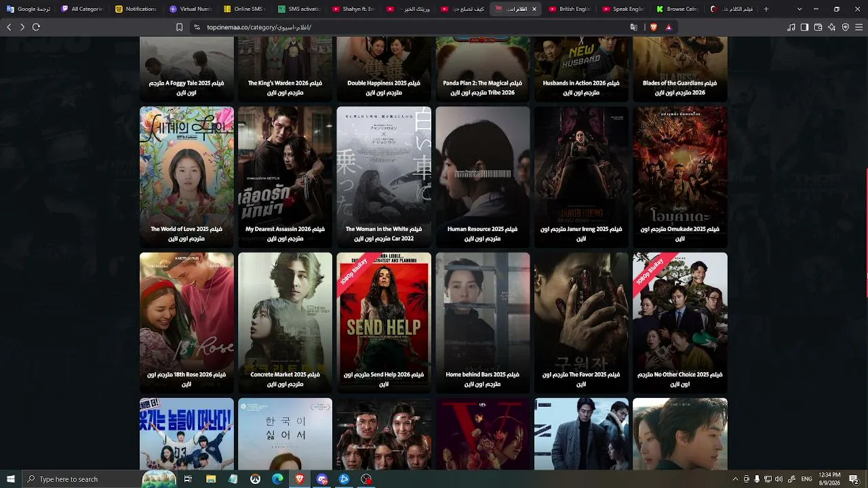
Task: Show hidden system tray icons
Action: pos(735,479)
